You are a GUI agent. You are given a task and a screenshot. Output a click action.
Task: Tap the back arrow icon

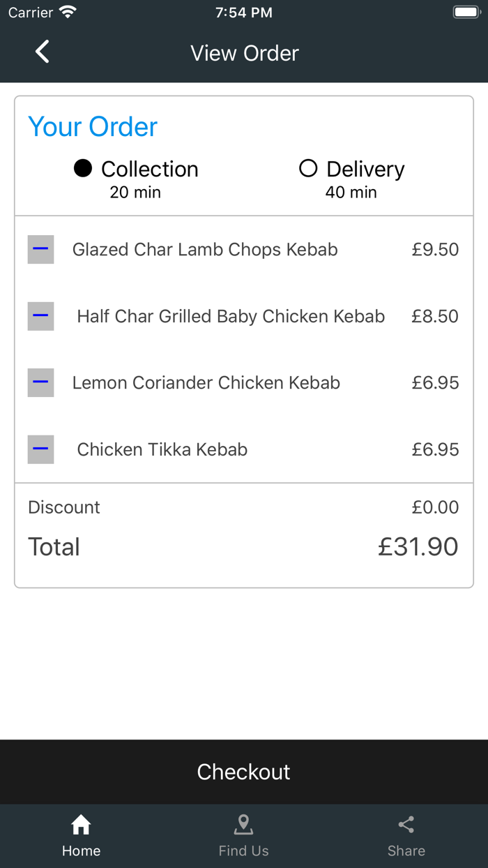[x=43, y=52]
